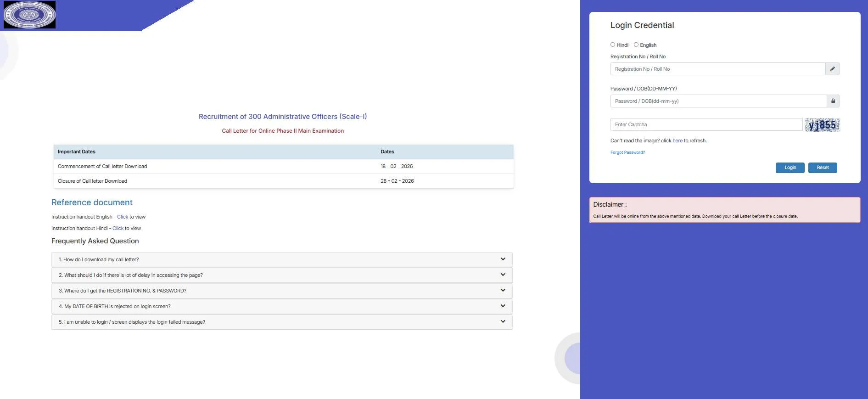The width and height of the screenshot is (868, 399).
Task: Focus the Registration No / Roll No field
Action: pos(717,69)
